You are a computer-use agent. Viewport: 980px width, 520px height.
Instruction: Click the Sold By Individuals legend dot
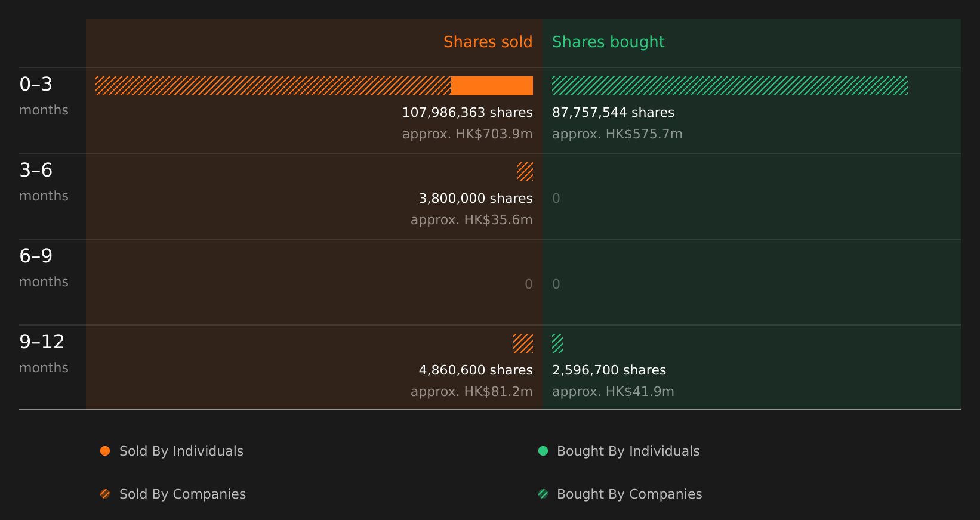point(105,451)
